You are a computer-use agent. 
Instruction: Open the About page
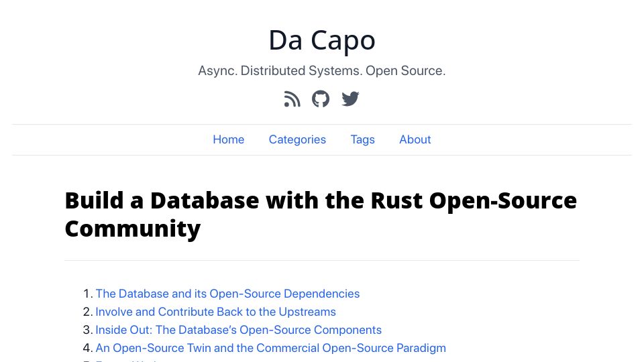click(415, 139)
